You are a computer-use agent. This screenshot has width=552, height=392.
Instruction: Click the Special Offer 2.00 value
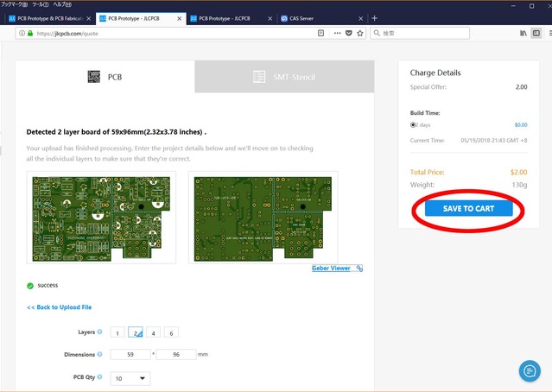coord(522,87)
